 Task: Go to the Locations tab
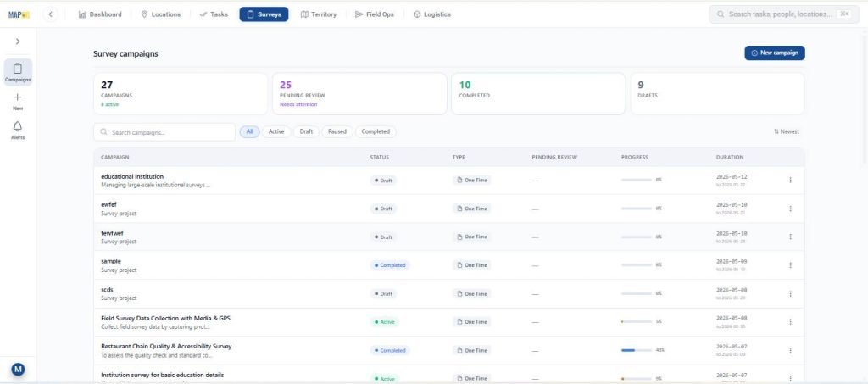[x=161, y=14]
